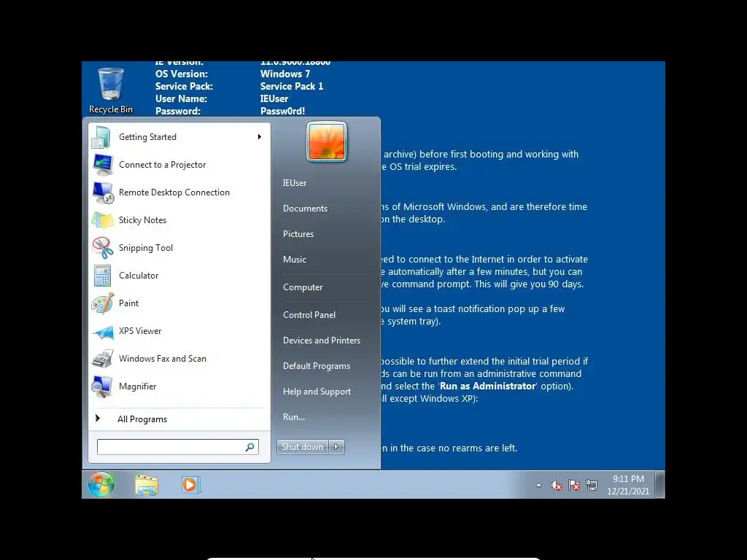Click the user account flower picture
Image resolution: width=747 pixels, height=560 pixels.
[x=326, y=141]
